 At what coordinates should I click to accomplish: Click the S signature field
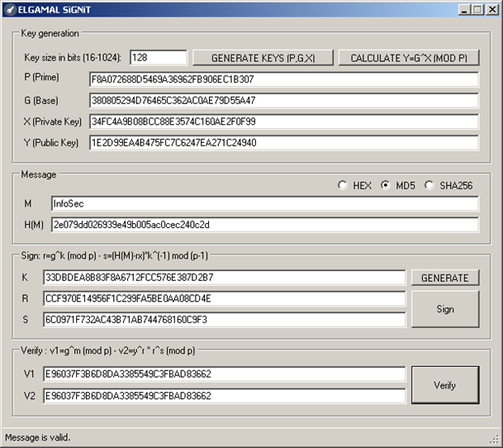224,319
